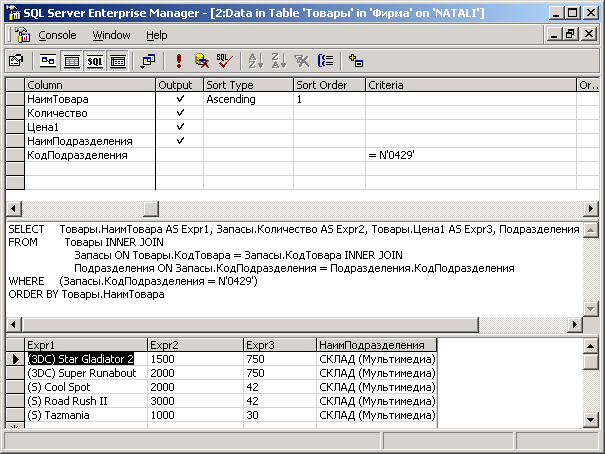
Task: Click the application icon in the title bar
Action: [x=14, y=13]
